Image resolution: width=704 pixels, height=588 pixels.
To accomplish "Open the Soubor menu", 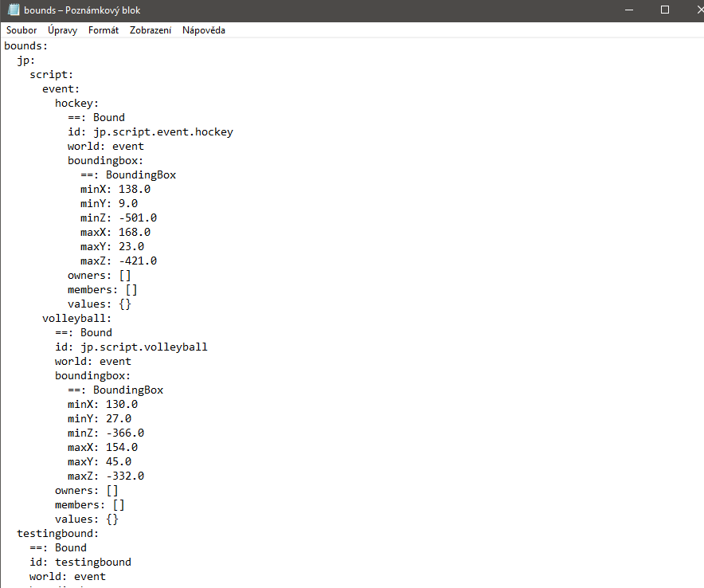I will [22, 30].
